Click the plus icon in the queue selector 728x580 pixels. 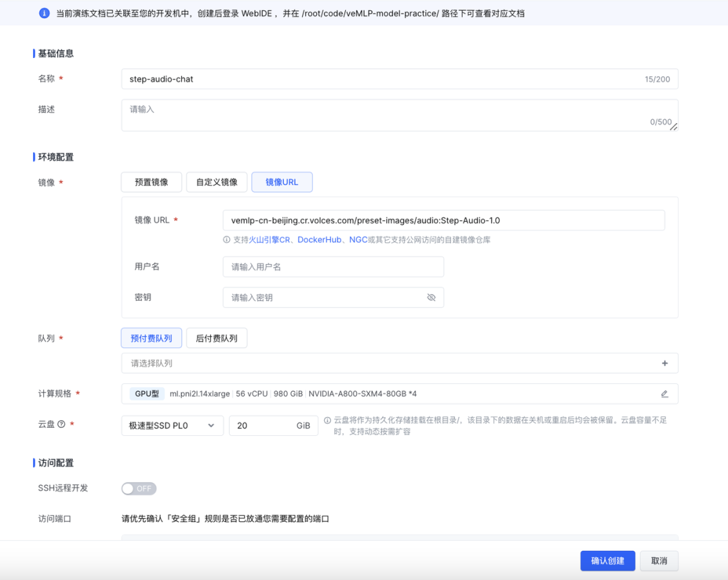pyautogui.click(x=665, y=363)
